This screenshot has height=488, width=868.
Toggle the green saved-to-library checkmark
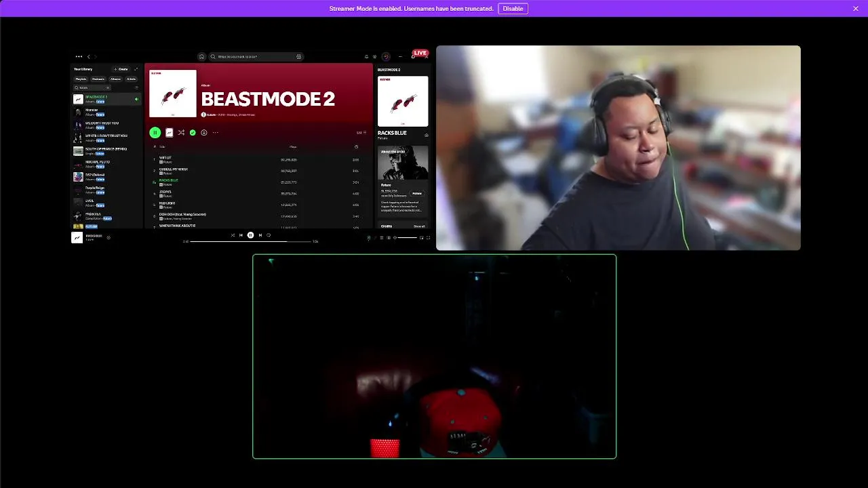[193, 133]
